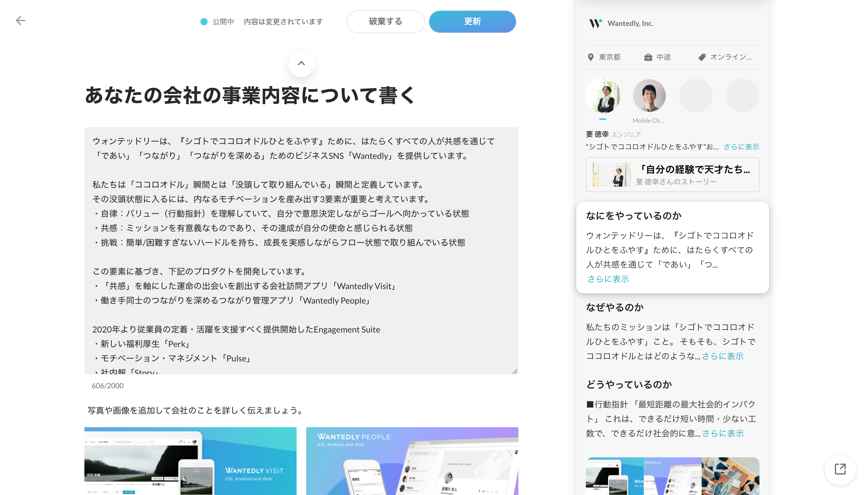
Task: Select the Mobile Ch... member avatar
Action: point(649,96)
